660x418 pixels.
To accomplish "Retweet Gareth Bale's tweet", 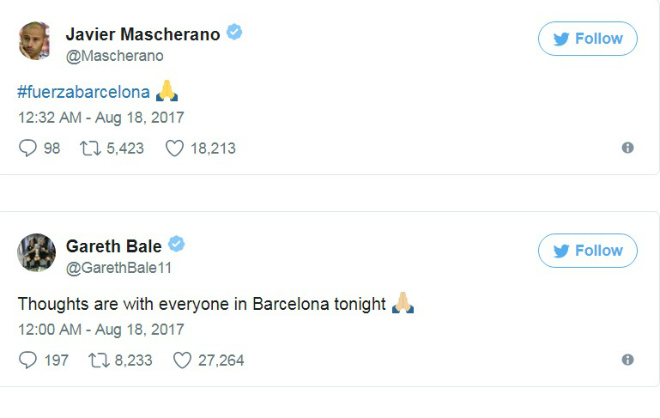I will coord(98,360).
